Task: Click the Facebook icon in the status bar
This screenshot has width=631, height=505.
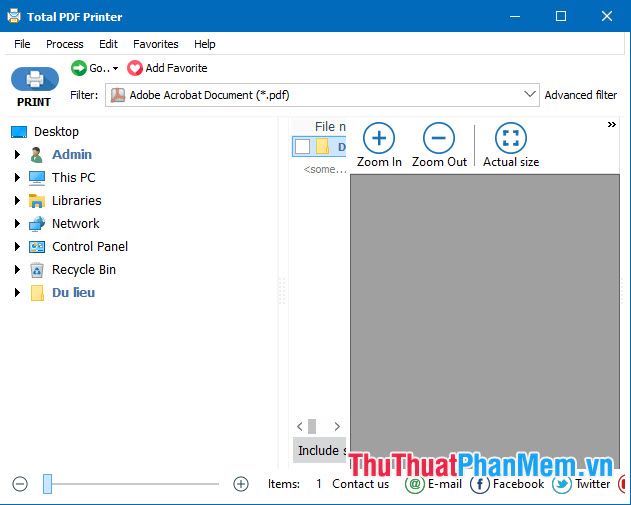Action: (x=480, y=484)
